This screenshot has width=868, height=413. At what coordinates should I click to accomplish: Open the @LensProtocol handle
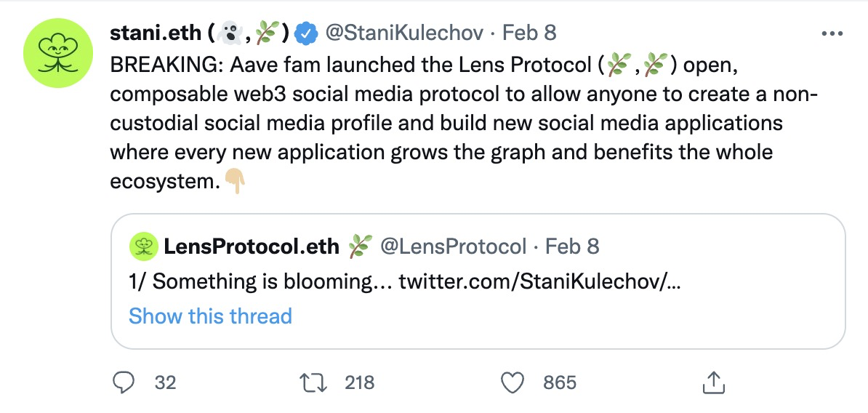454,247
